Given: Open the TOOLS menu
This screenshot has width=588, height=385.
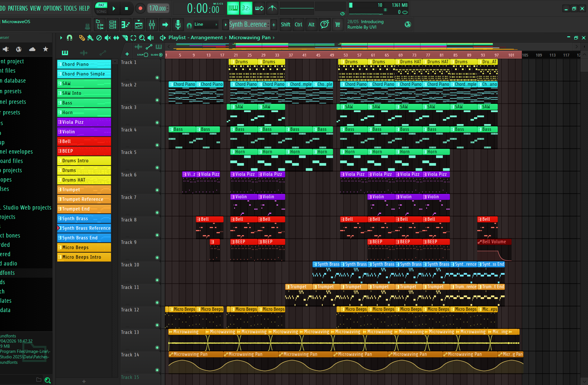Looking at the screenshot, I should coord(70,8).
